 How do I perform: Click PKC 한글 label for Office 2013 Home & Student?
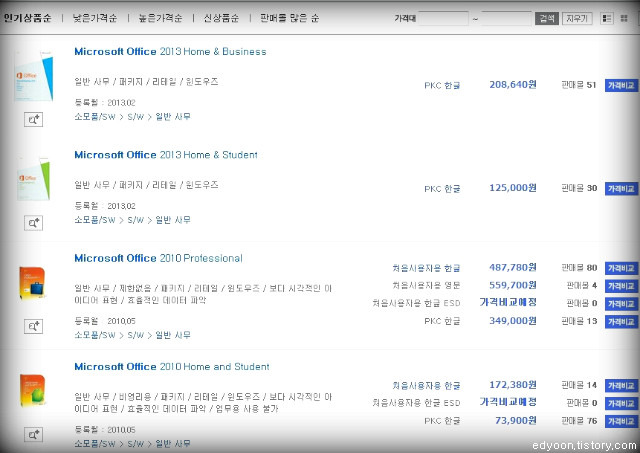[442, 189]
